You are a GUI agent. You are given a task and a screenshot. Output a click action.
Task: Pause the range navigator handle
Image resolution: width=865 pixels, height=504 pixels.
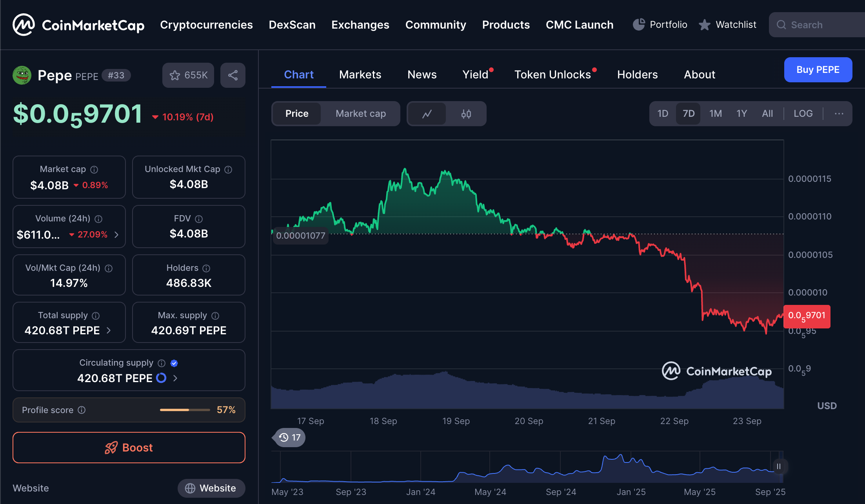click(779, 466)
